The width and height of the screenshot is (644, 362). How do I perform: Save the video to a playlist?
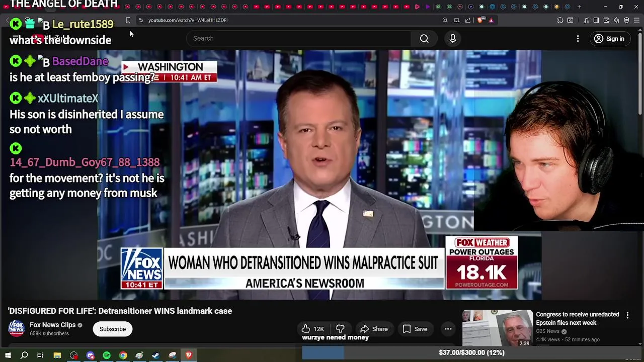click(x=415, y=329)
